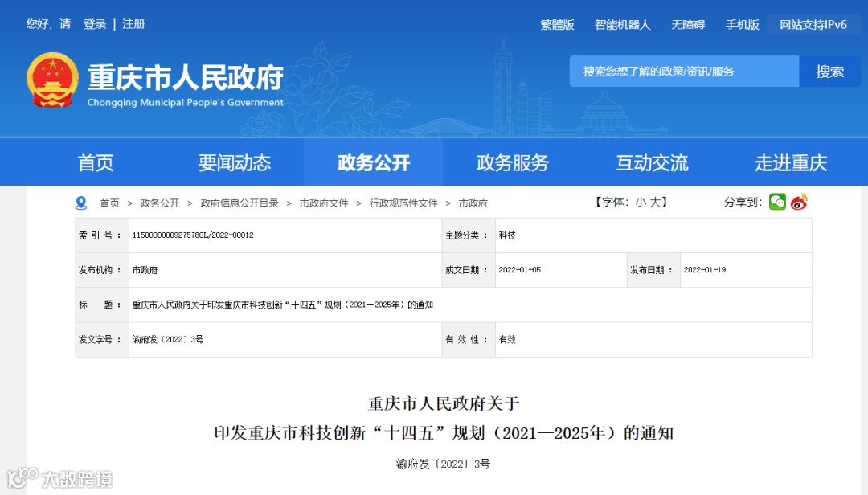This screenshot has width=868, height=495.
Task: Go to 政府信息公开目录 in breadcrumb
Action: 240,203
